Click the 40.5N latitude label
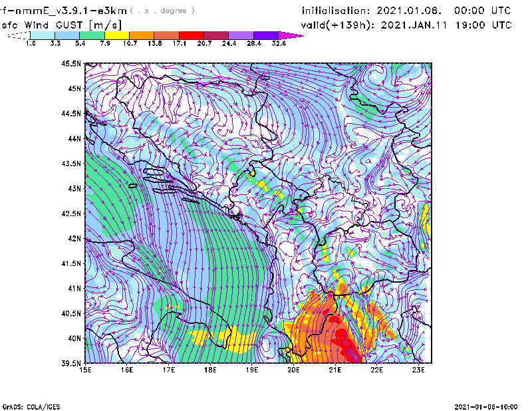This screenshot has height=411, width=532. pyautogui.click(x=72, y=313)
